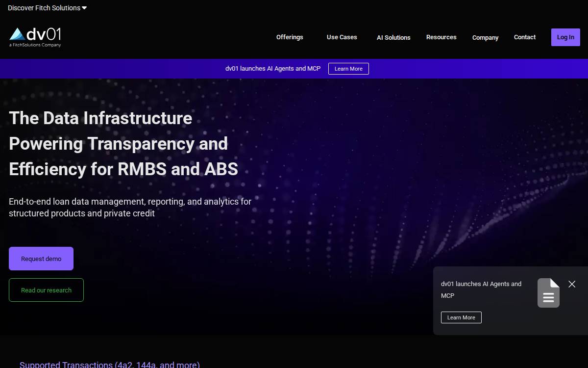Screen dimensions: 588x368
Task: Click the Supported Transactions heading
Action: [x=110, y=365]
